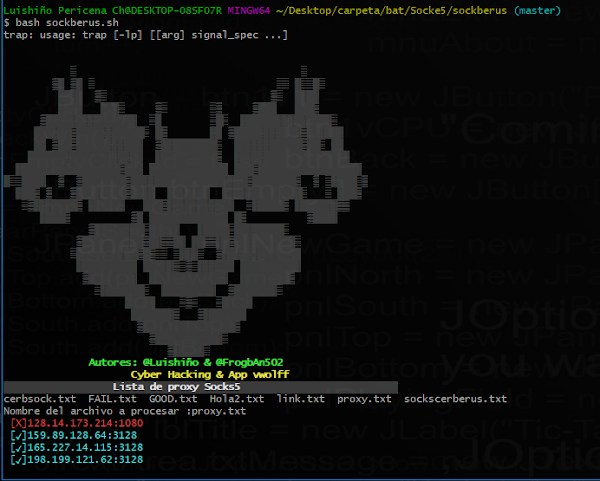Select file name Hola2.txt

click(237, 399)
